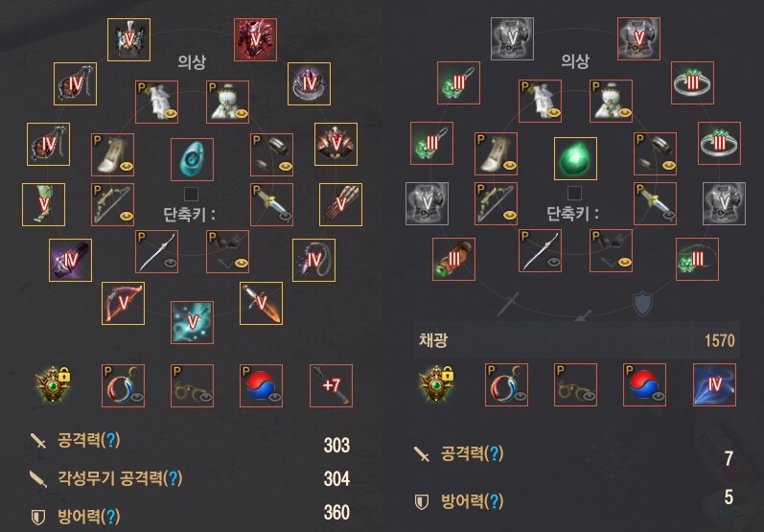Select the blue IV item beside the taegeuk orb
Screen dimensions: 764x532
pos(714,384)
